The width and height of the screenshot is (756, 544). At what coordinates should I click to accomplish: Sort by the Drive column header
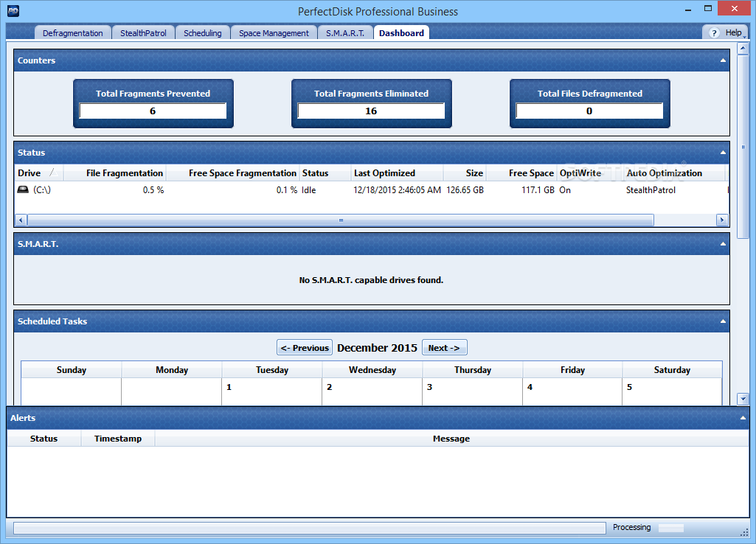coord(39,173)
